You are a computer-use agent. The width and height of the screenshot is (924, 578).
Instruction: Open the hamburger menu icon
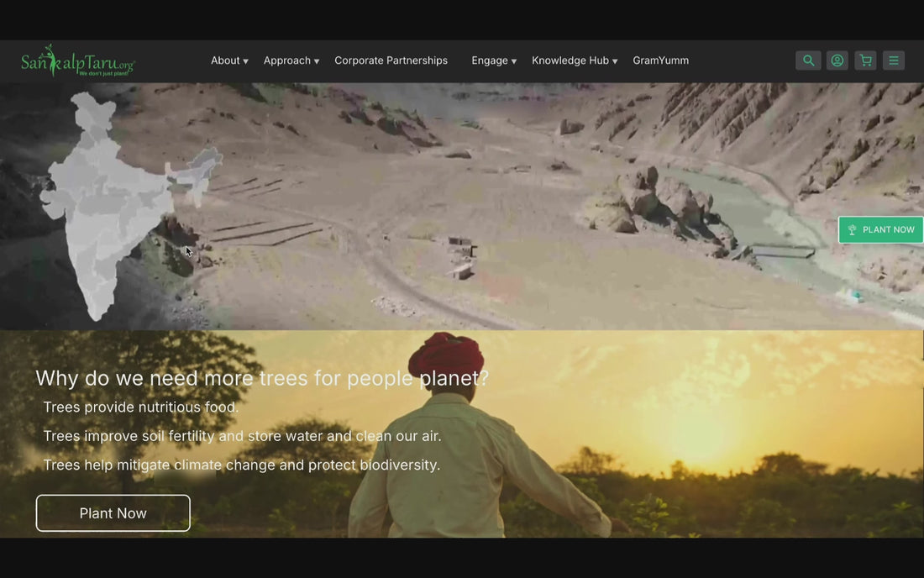[x=894, y=60]
